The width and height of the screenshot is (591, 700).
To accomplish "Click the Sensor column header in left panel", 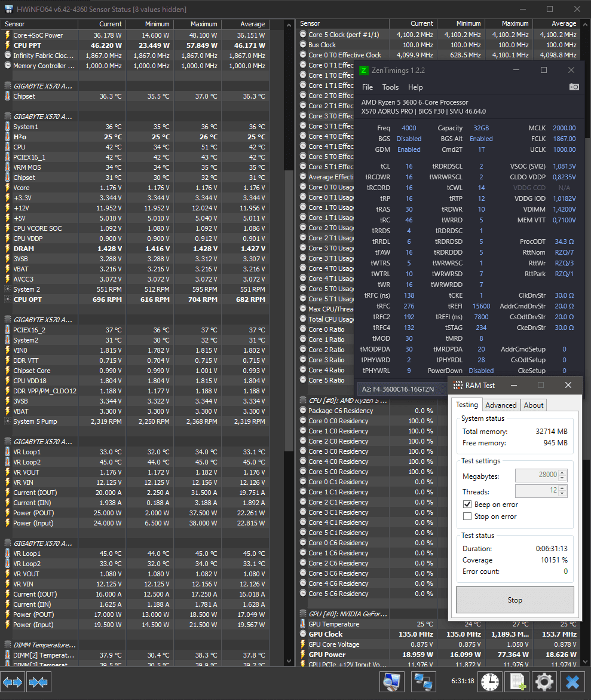I will [39, 24].
